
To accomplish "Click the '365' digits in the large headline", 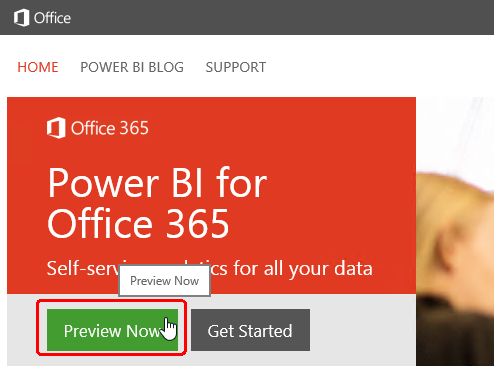I will pyautogui.click(x=198, y=223).
